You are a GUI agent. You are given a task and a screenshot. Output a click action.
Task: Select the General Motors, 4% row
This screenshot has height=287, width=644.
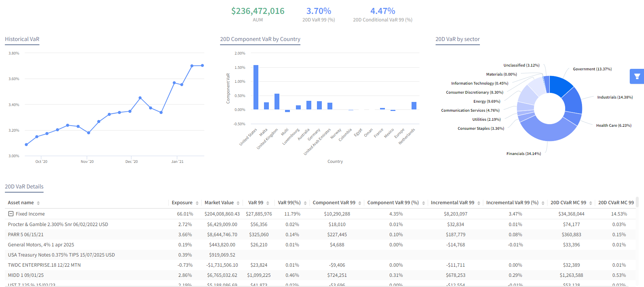pyautogui.click(x=320, y=244)
